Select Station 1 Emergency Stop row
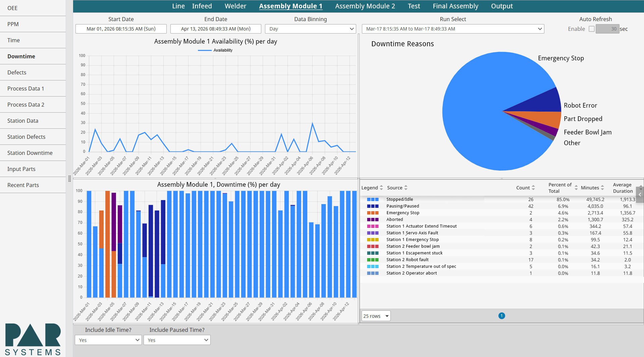This screenshot has width=644, height=357. point(501,240)
